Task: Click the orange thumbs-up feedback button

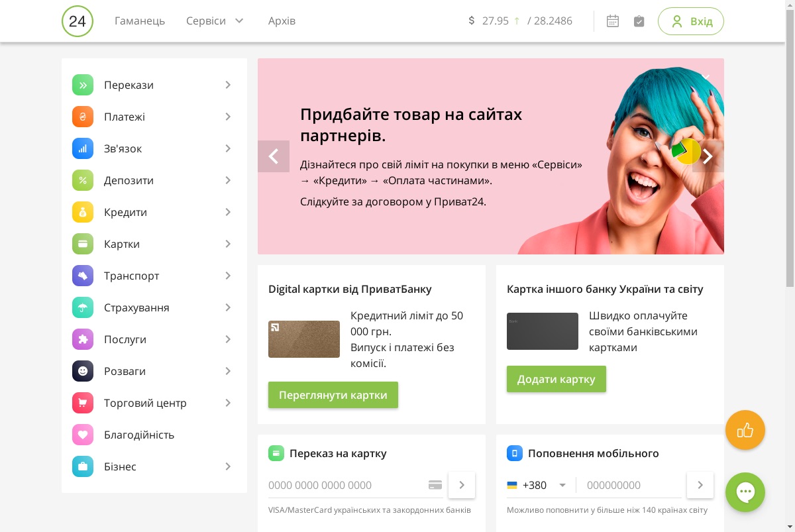Action: 745,431
